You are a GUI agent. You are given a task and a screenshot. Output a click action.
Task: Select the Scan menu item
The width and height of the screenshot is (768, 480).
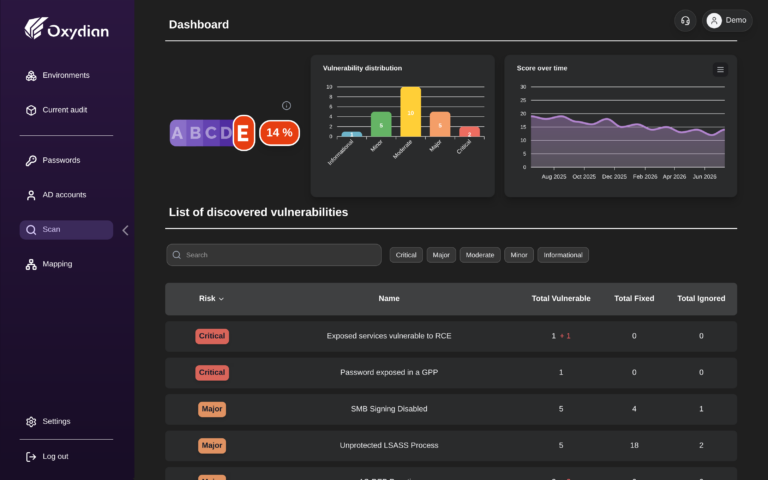pyautogui.click(x=66, y=230)
